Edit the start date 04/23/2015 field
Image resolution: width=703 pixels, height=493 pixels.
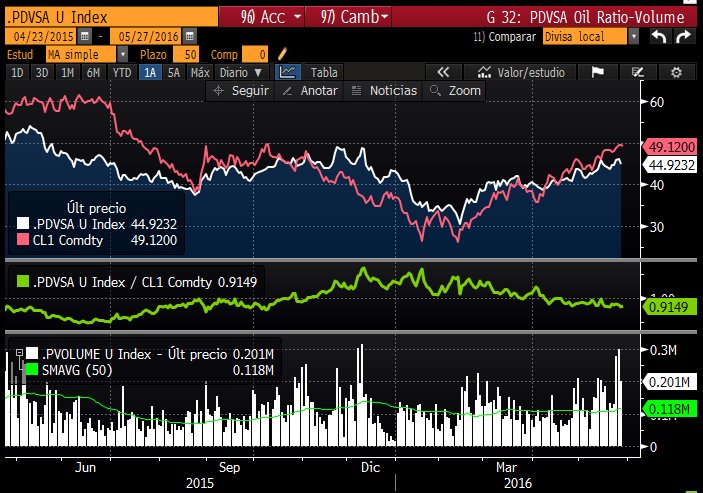coord(41,37)
